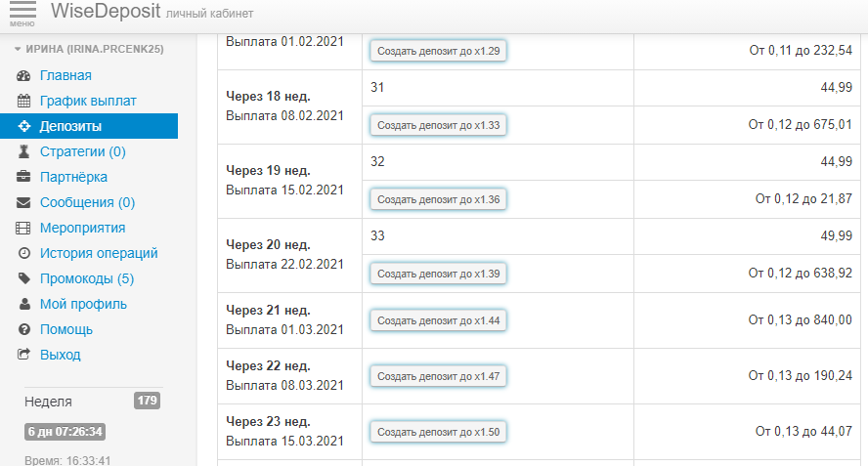Click the question mark icon beside Помощь
The height and width of the screenshot is (466, 868).
[x=24, y=329]
